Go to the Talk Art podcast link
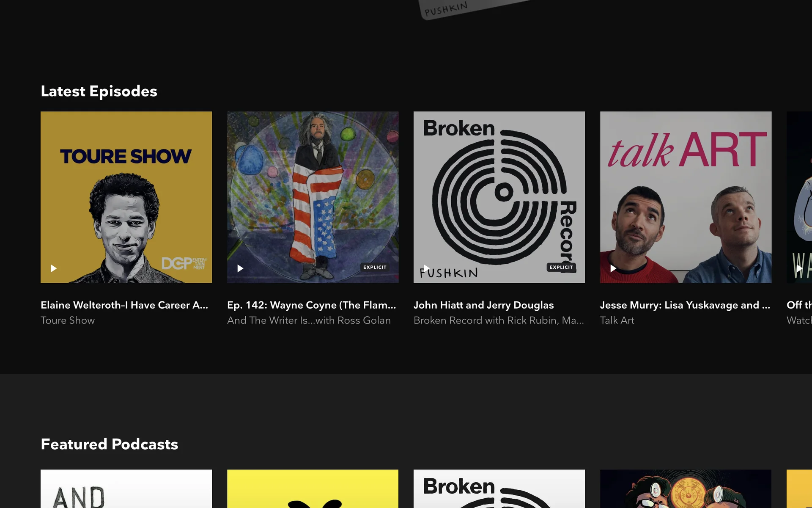The width and height of the screenshot is (812, 508). tap(617, 320)
